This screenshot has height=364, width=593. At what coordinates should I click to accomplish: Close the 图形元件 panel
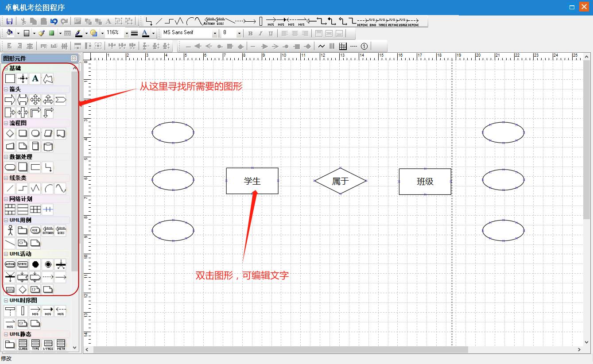[74, 58]
